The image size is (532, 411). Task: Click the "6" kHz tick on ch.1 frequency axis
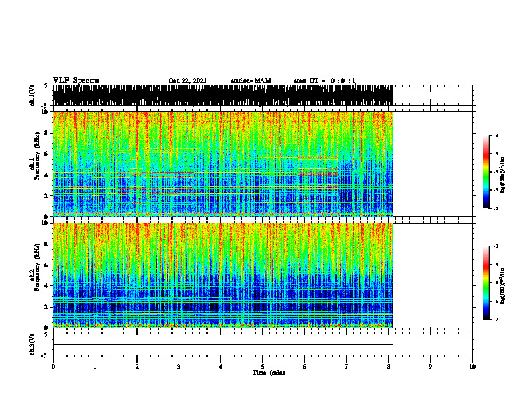pyautogui.click(x=47, y=154)
